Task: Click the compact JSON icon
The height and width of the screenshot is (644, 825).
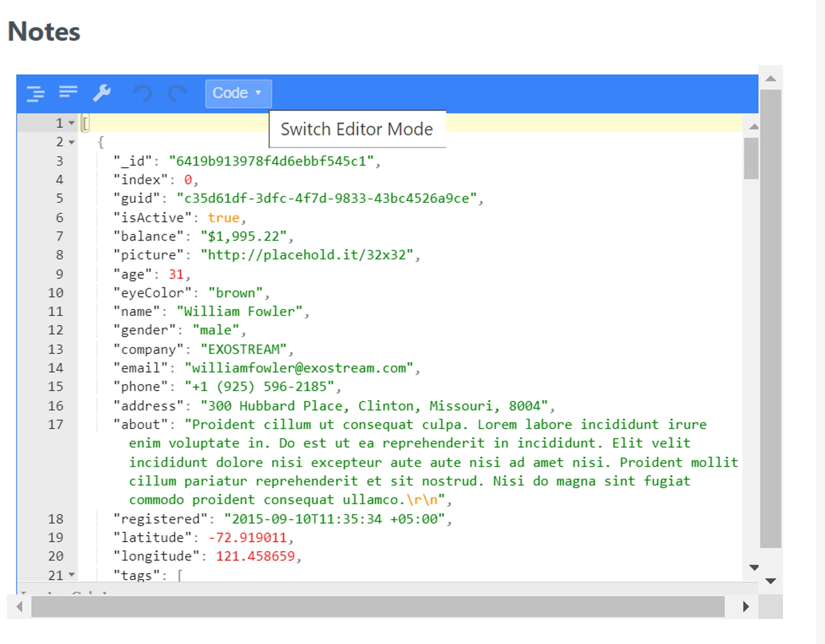Action: (68, 92)
